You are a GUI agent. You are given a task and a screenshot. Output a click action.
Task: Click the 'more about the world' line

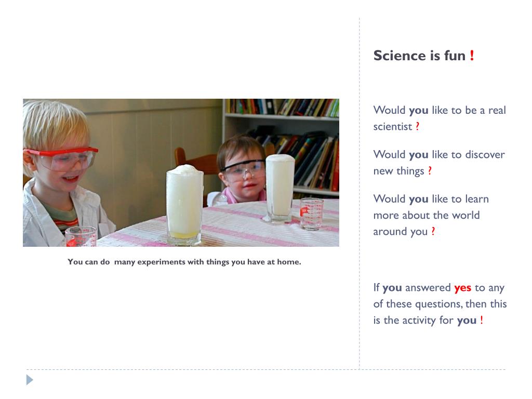click(x=427, y=215)
